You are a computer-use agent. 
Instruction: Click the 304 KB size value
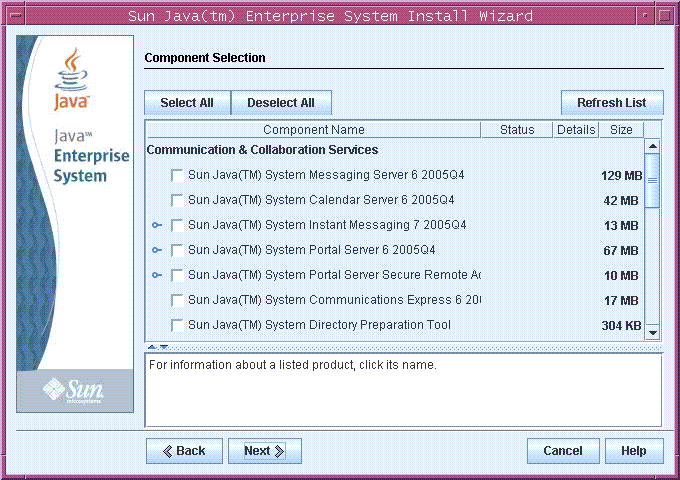click(x=621, y=326)
